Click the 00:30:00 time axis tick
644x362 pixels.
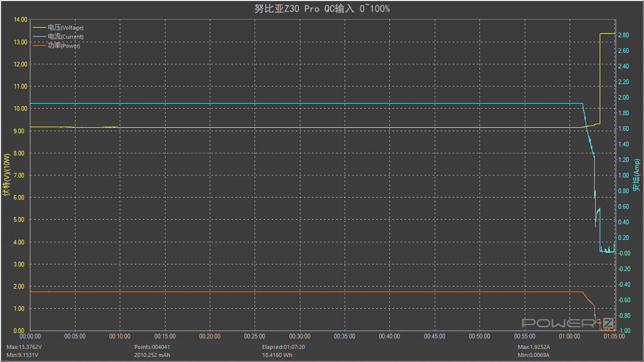point(299,336)
